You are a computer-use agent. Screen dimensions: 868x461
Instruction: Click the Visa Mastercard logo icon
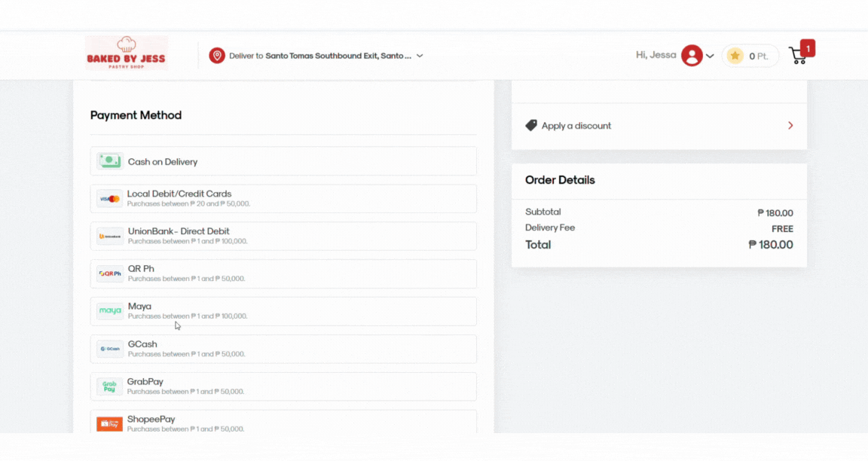(109, 199)
